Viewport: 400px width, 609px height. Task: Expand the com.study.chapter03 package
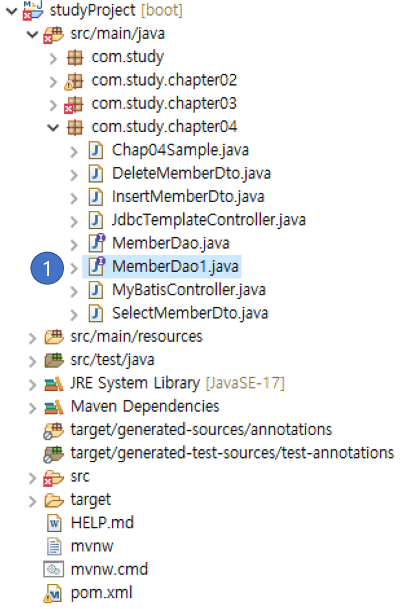click(53, 105)
